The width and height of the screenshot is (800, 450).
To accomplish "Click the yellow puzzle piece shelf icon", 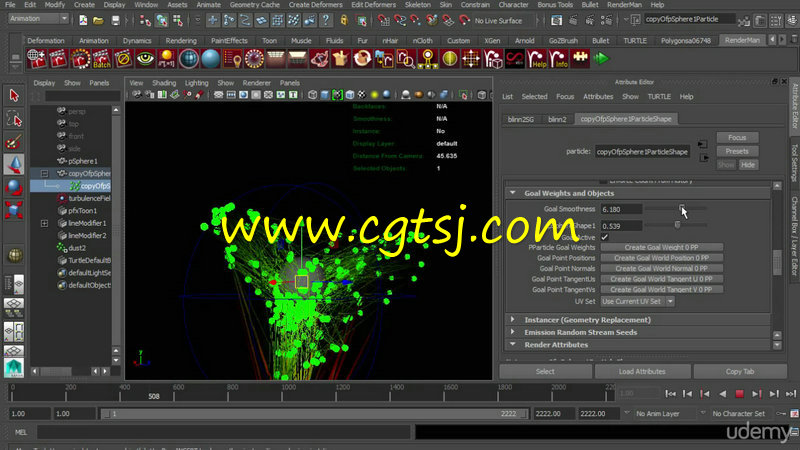I will coord(580,58).
